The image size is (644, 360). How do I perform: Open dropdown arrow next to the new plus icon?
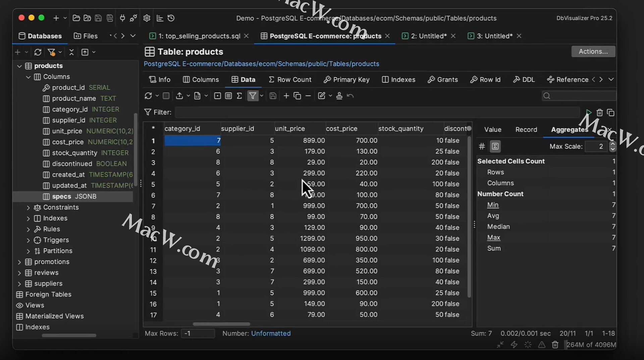(x=65, y=18)
